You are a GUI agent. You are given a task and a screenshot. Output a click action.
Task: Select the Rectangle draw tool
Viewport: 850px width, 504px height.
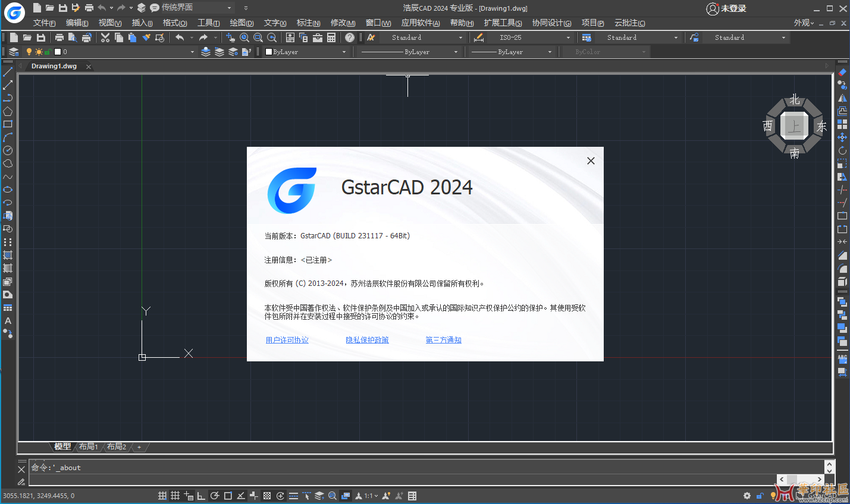tap(8, 124)
